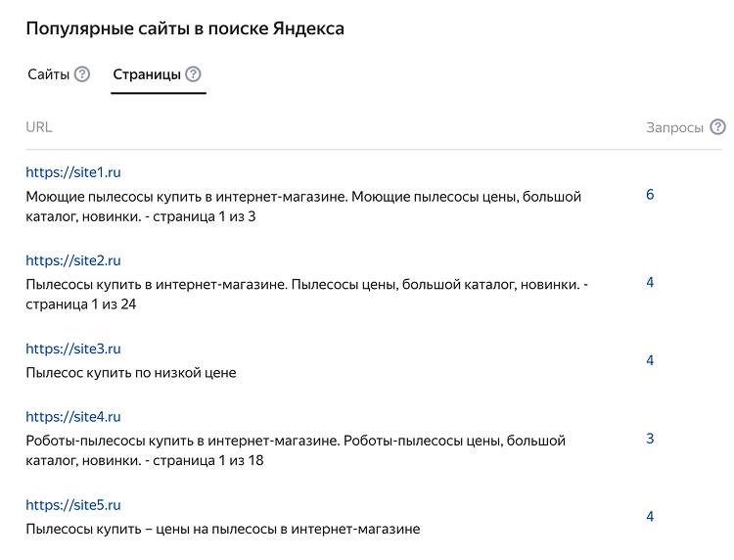
Task: Open query count 4 for site3.ru
Action: pos(650,360)
